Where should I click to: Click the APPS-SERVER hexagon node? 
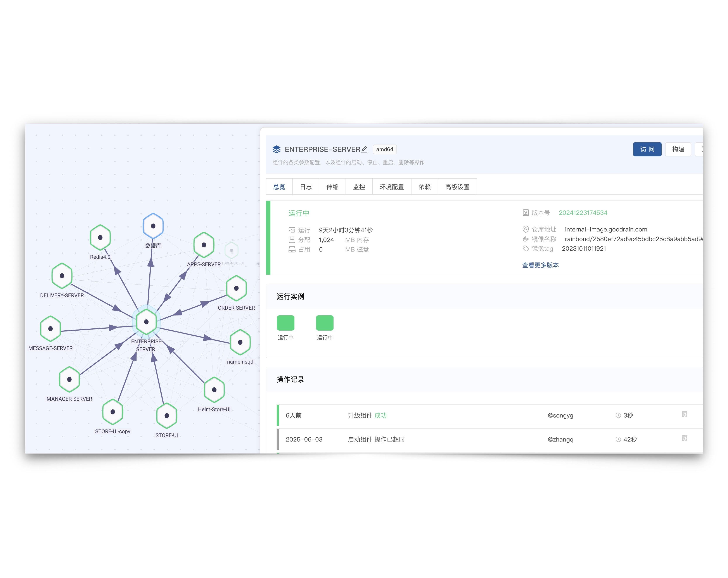tap(204, 245)
